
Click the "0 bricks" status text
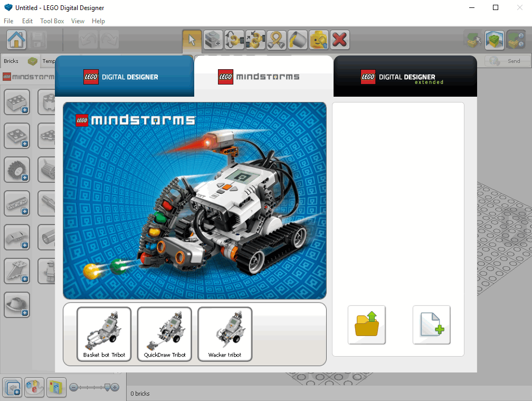tap(140, 394)
